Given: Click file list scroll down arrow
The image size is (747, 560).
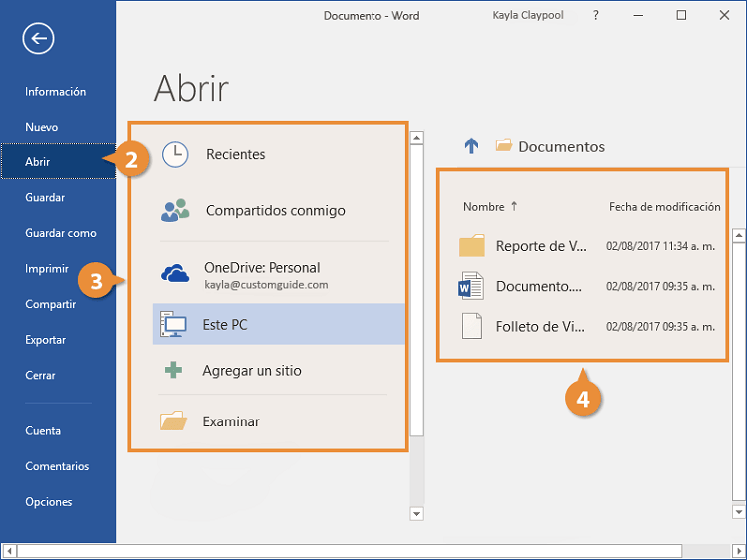Looking at the screenshot, I should click(x=739, y=512).
